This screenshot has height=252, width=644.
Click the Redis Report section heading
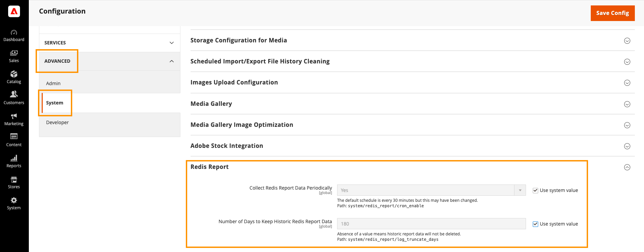(x=210, y=167)
